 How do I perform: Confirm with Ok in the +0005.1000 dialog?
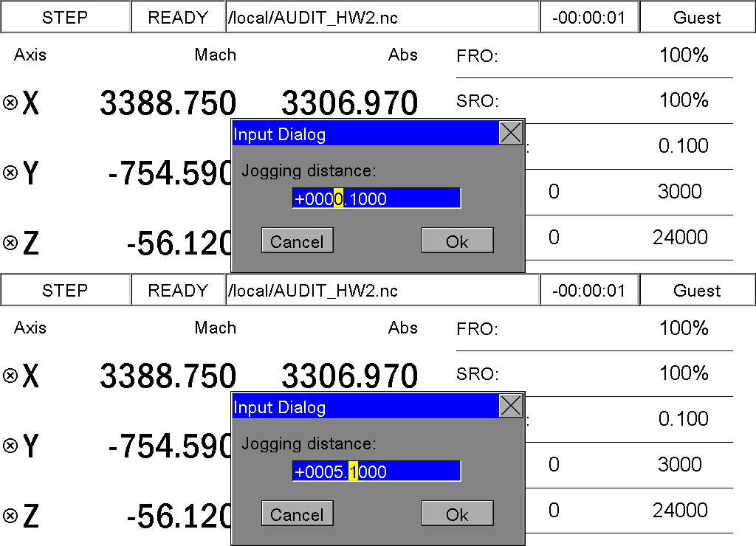(x=458, y=514)
